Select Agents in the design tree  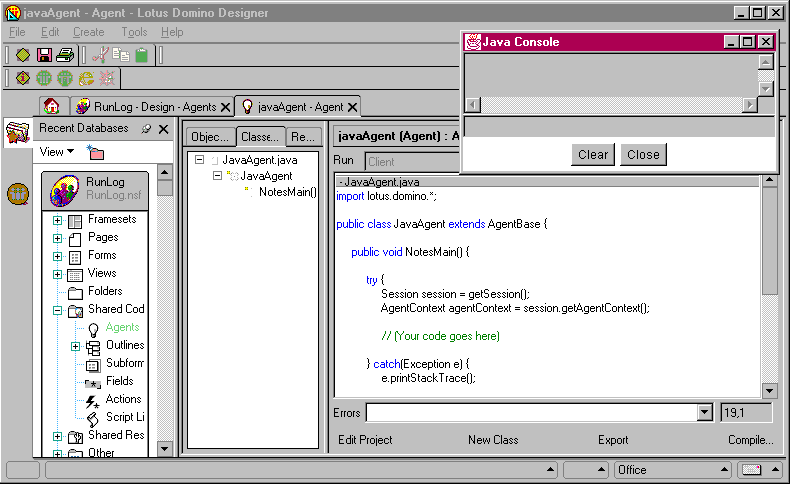(122, 327)
